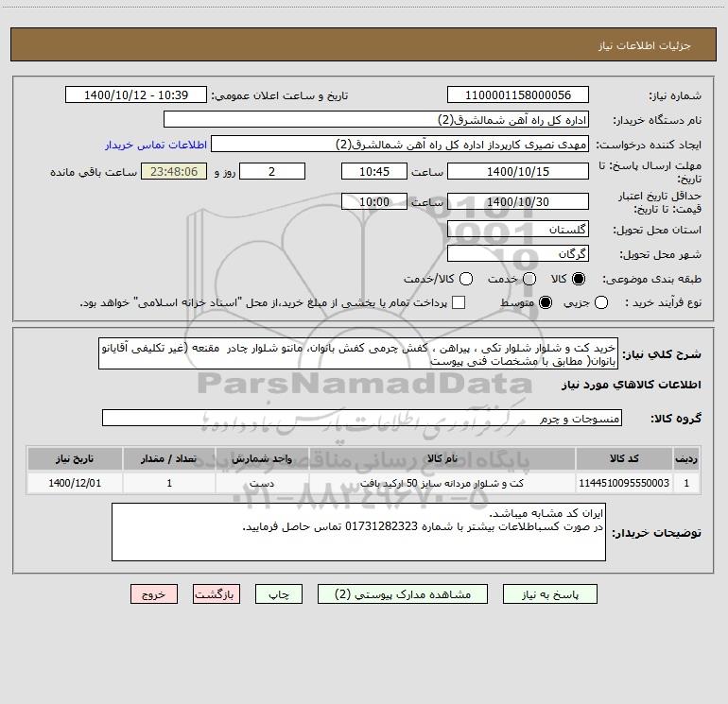
Task: Click the delivery province field گلستان
Action: click(518, 230)
